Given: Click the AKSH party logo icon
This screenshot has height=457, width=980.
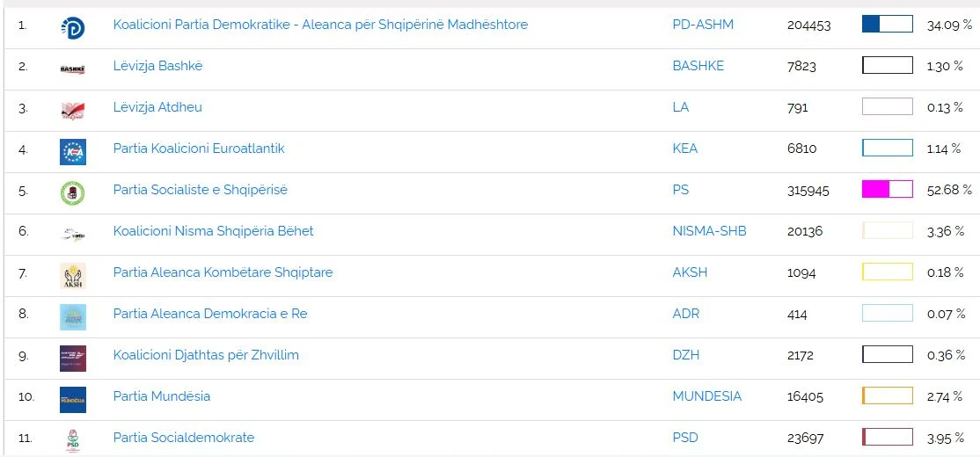Looking at the screenshot, I should tap(72, 276).
